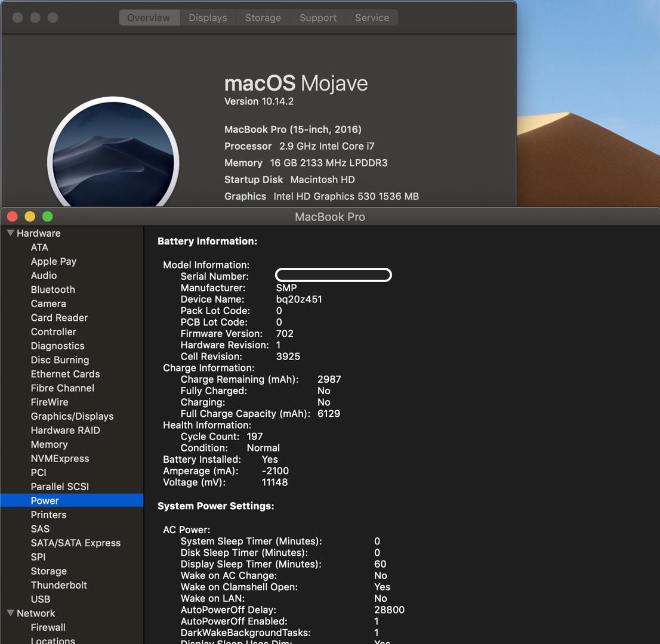
Task: Select SPI in the sidebar
Action: tap(38, 557)
